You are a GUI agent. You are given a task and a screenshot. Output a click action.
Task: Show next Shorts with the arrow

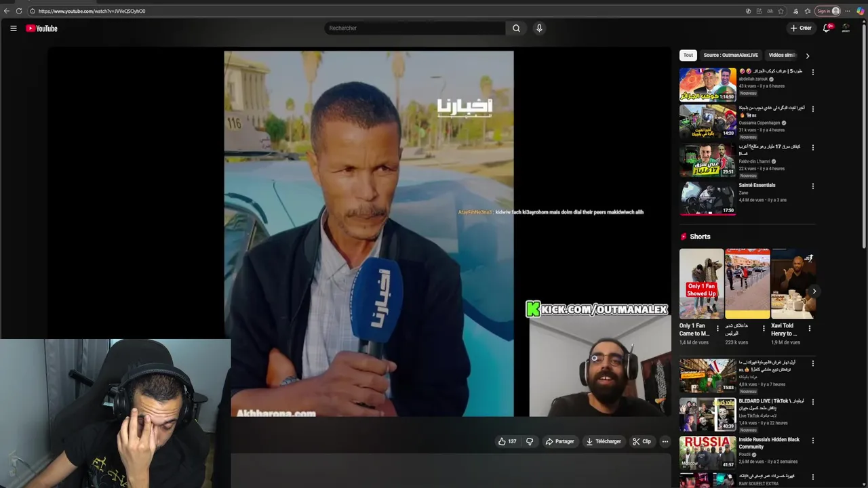(814, 291)
